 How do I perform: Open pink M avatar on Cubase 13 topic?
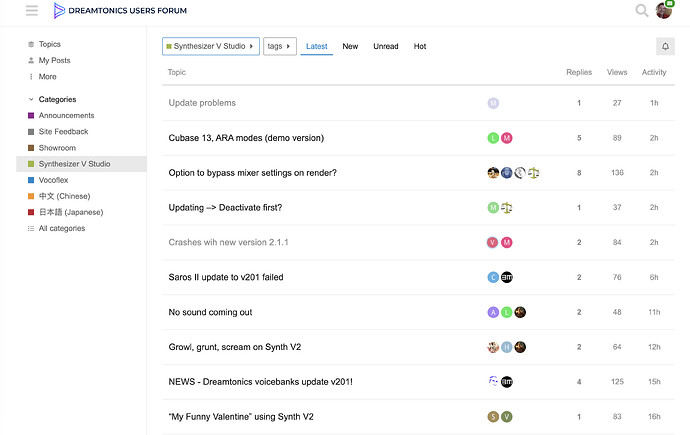tap(506, 138)
